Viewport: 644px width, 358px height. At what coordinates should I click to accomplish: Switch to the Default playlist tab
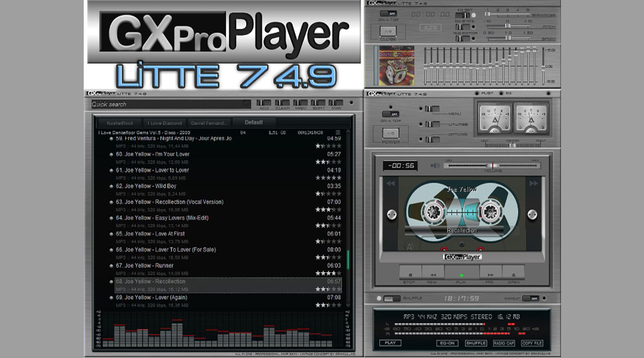pos(254,122)
